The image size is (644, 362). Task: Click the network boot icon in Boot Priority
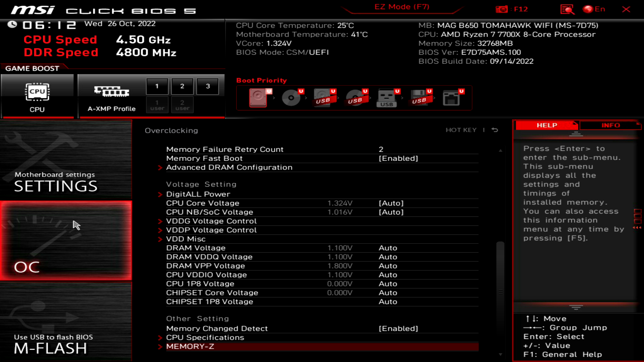tap(452, 98)
